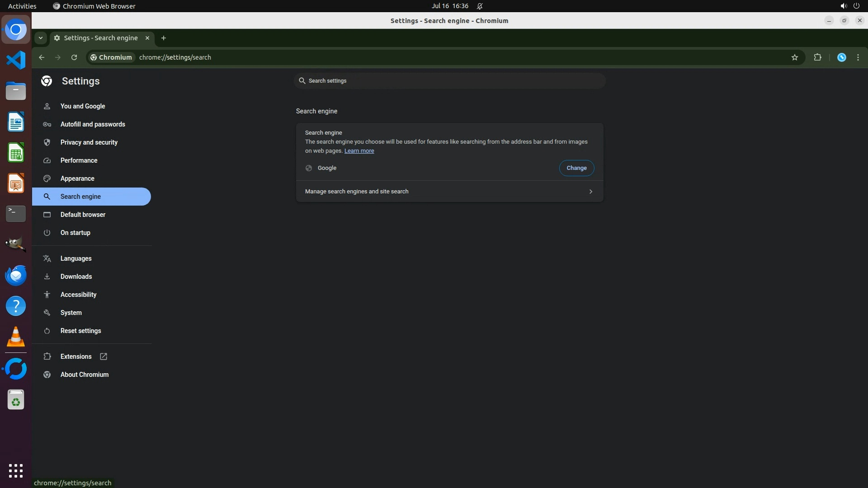Open external link icon beside Extensions
The image size is (868, 488).
coord(104,357)
